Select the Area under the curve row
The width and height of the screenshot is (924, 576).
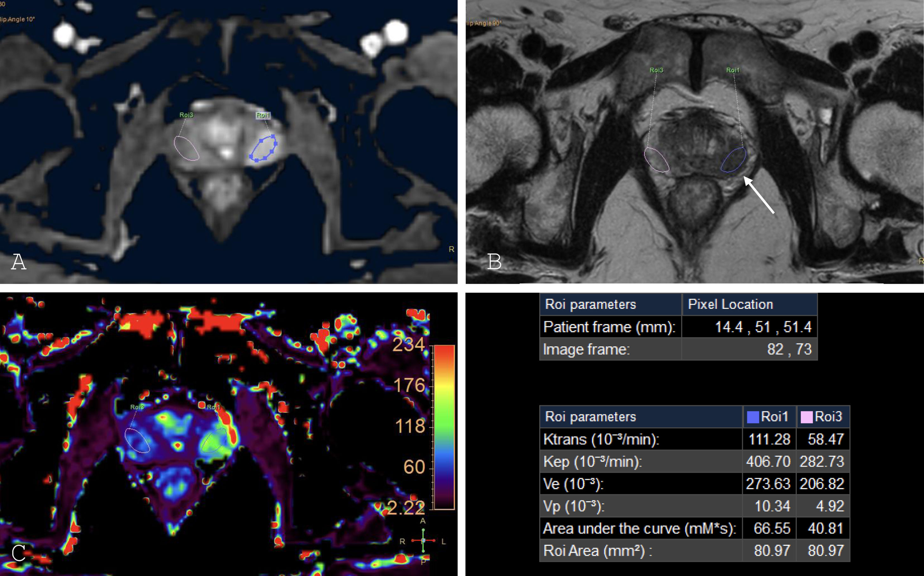[x=639, y=529]
